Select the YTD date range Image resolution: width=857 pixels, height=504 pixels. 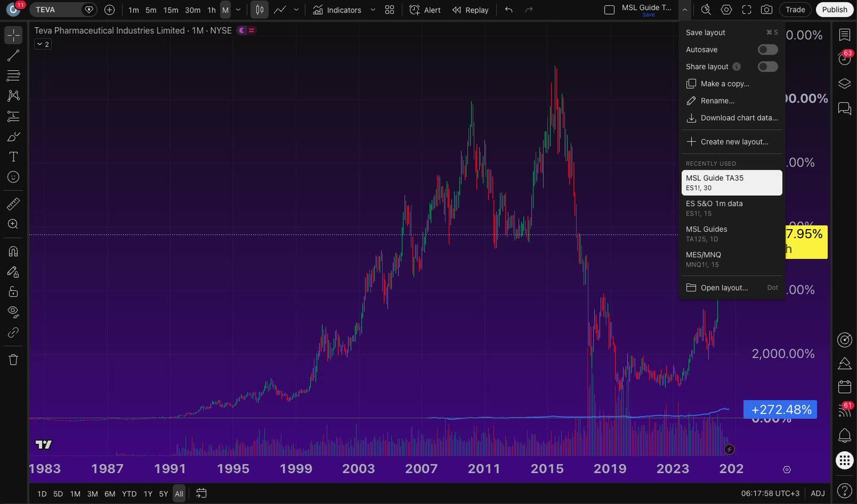click(129, 494)
